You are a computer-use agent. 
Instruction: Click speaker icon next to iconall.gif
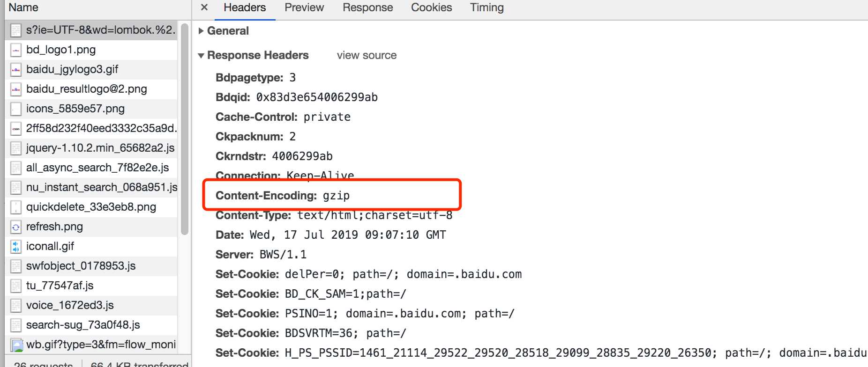pyautogui.click(x=16, y=247)
